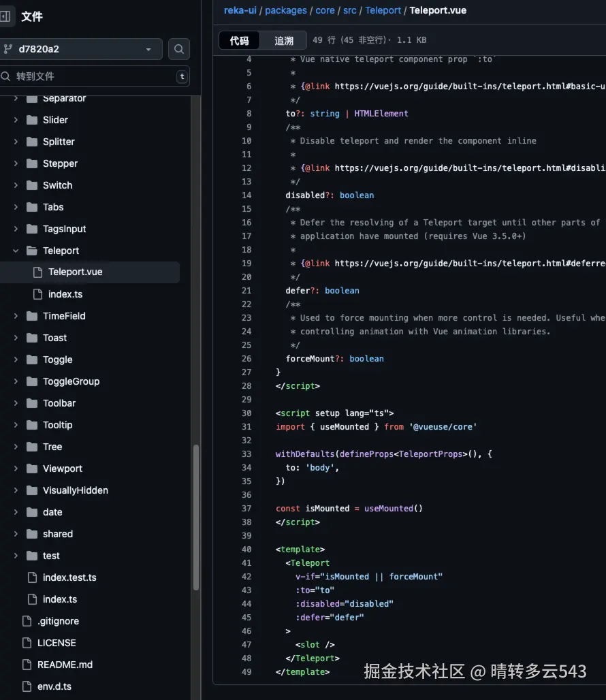The image size is (606, 700).
Task: Expand the Toast folder chevron
Action: pyautogui.click(x=16, y=338)
